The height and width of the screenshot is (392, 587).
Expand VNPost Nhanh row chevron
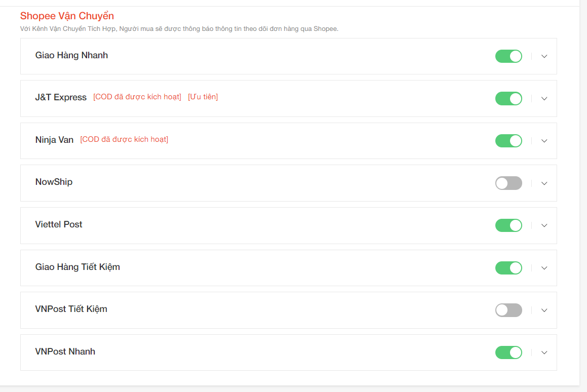[544, 352]
